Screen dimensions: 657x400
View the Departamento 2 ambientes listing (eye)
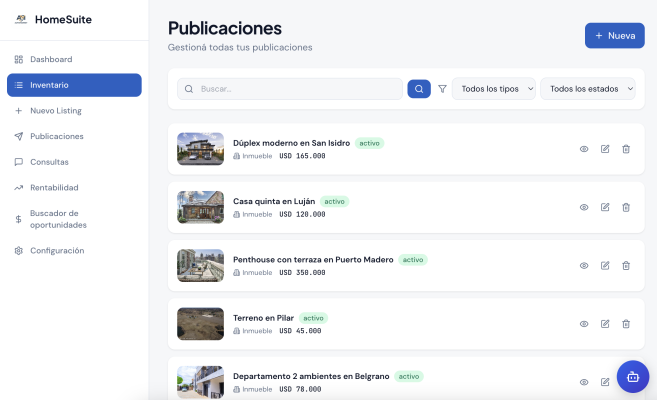click(x=584, y=382)
